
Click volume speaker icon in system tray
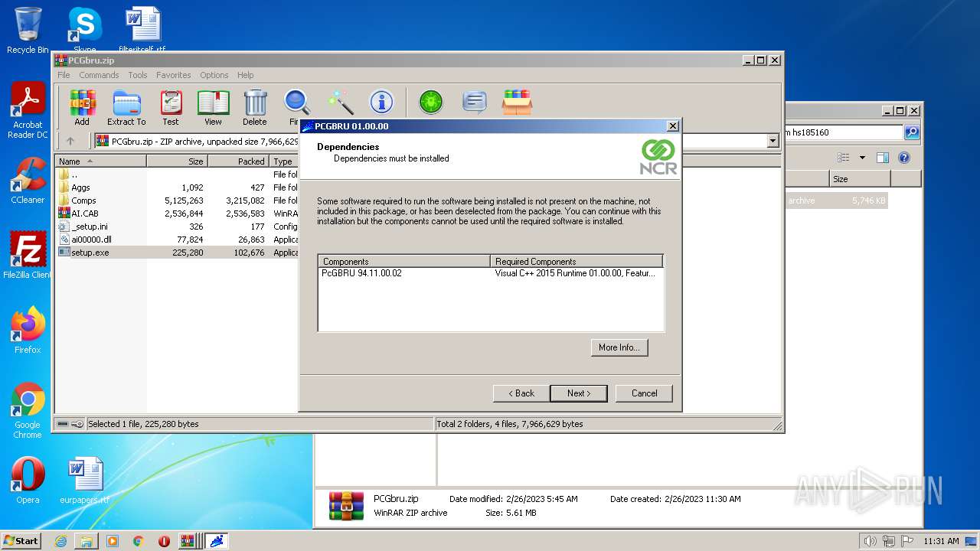click(x=870, y=541)
